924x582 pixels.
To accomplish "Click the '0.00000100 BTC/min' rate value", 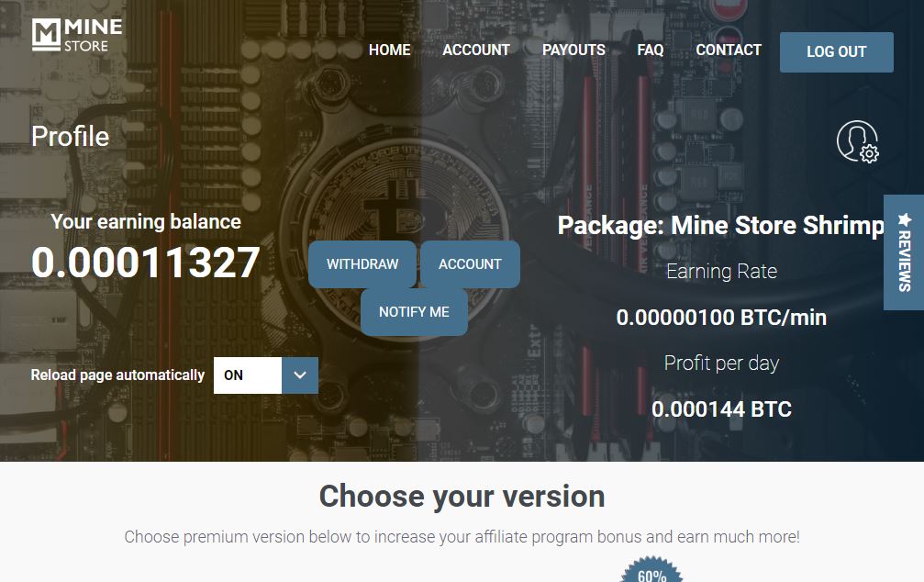I will click(x=721, y=318).
